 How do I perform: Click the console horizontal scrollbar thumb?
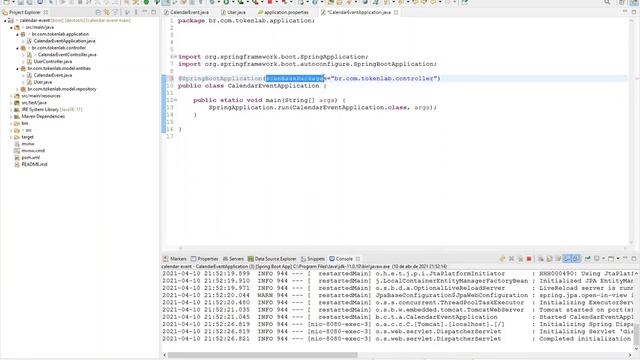[x=262, y=355]
